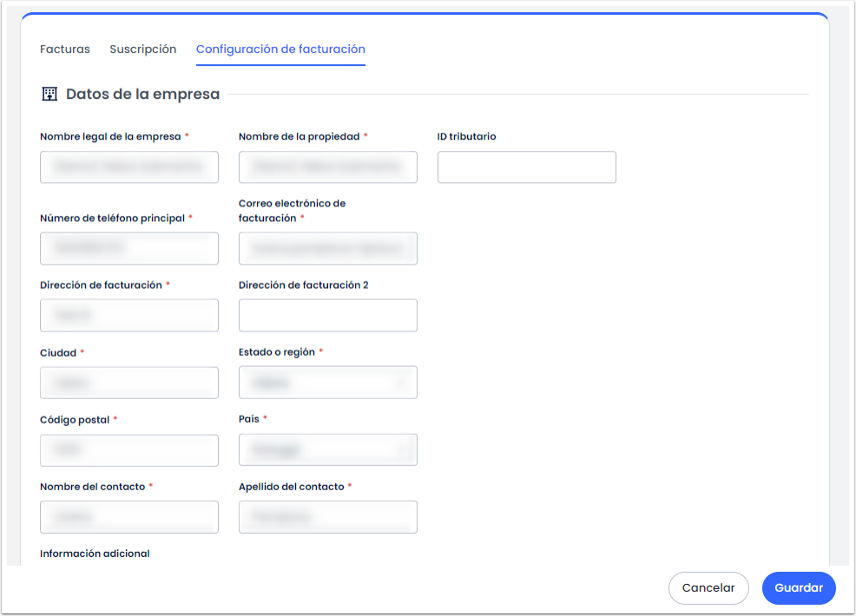This screenshot has height=616, width=856.
Task: Click the Datos de la empresa section heading
Action: 142,94
